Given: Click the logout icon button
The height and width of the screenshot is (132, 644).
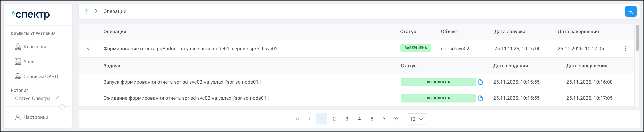Looking at the screenshot, I should 631,11.
